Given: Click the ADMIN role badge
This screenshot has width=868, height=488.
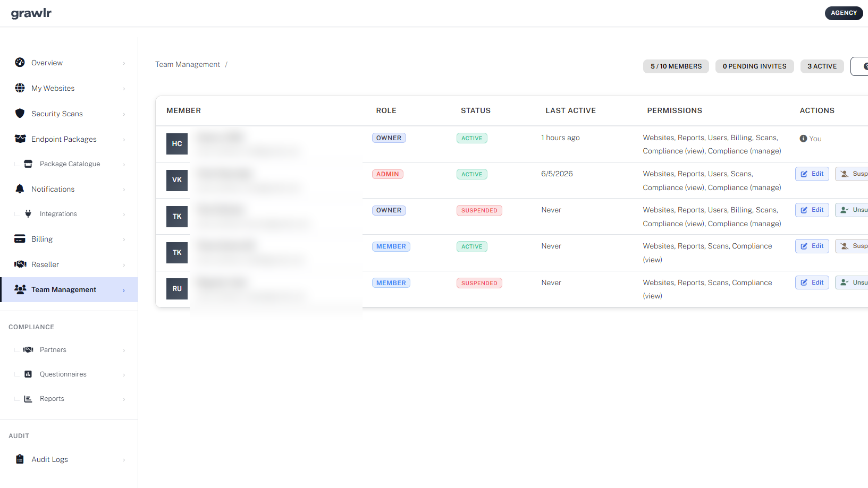Looking at the screenshot, I should tap(387, 174).
